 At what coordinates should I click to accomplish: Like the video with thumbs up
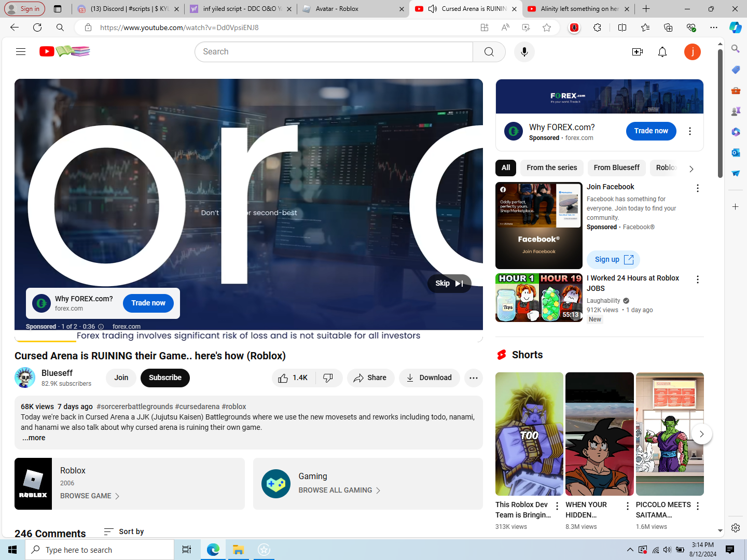click(293, 378)
